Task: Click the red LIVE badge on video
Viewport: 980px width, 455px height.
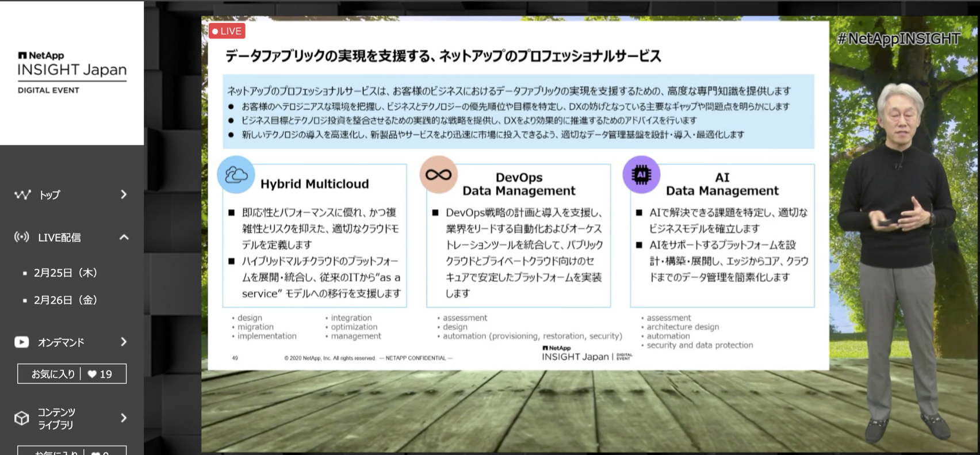Action: coord(227,31)
